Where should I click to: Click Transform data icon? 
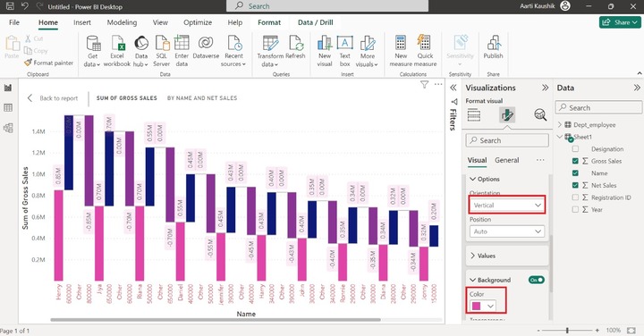coord(270,44)
